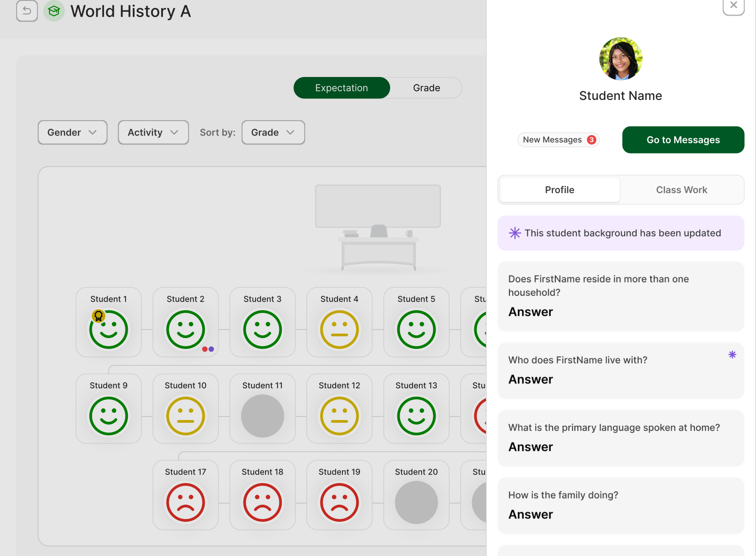Click Student 5's green smiley
Image resolution: width=756 pixels, height=556 pixels.
point(416,330)
